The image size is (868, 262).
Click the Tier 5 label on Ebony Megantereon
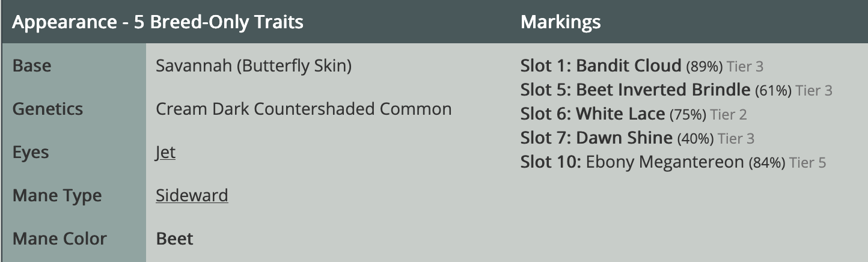(x=807, y=163)
